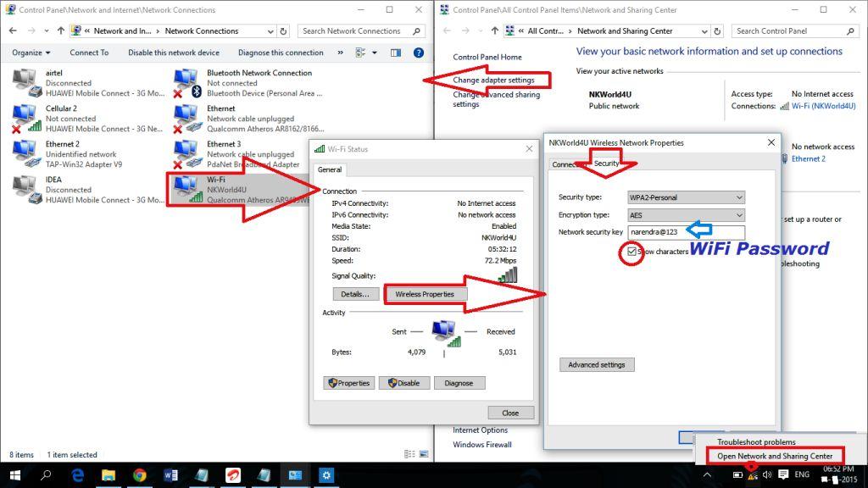
Task: Go up one level in Network Connections
Action: click(x=61, y=31)
